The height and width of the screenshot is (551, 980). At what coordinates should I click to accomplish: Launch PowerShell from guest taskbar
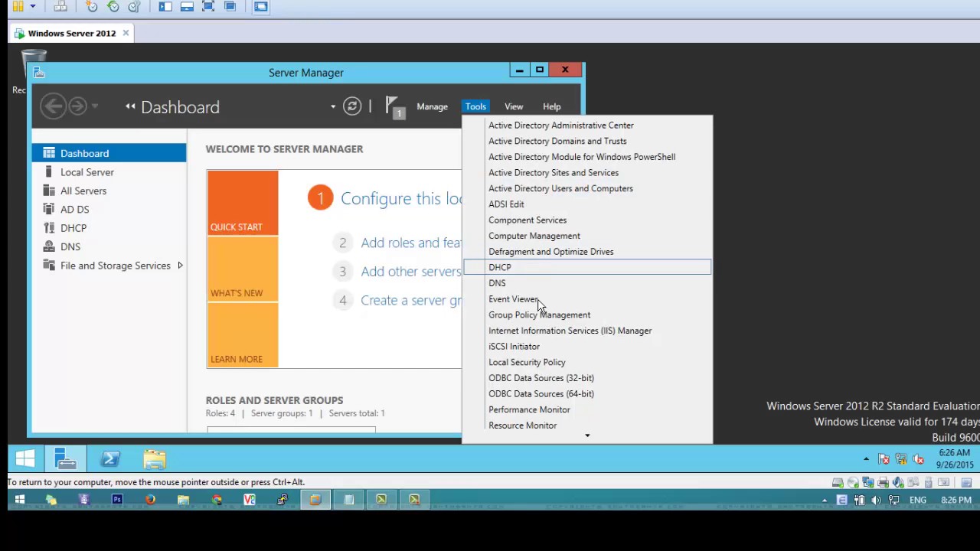[109, 459]
